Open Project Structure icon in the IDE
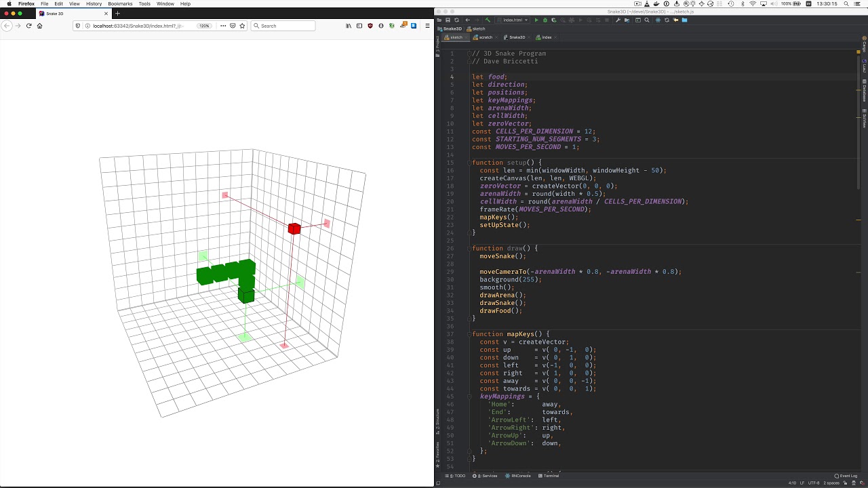 click(x=627, y=20)
